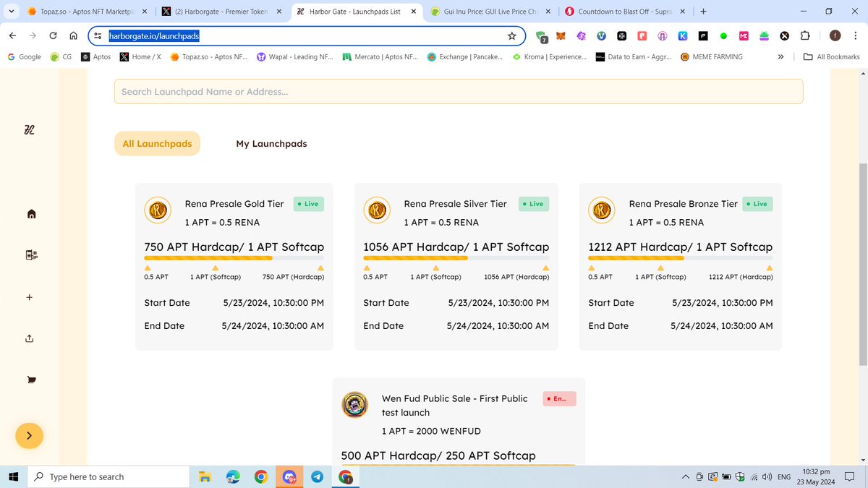Open the MetaMask fox extension icon
Image resolution: width=868 pixels, height=488 pixels.
(560, 35)
